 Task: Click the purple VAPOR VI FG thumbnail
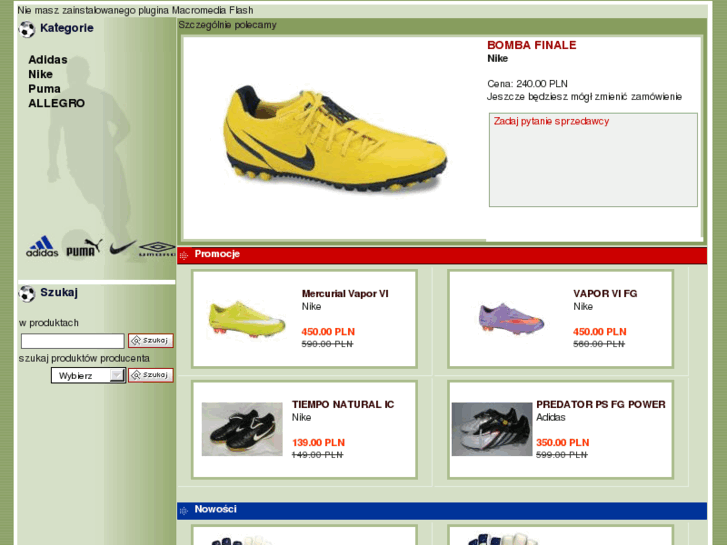click(x=511, y=317)
